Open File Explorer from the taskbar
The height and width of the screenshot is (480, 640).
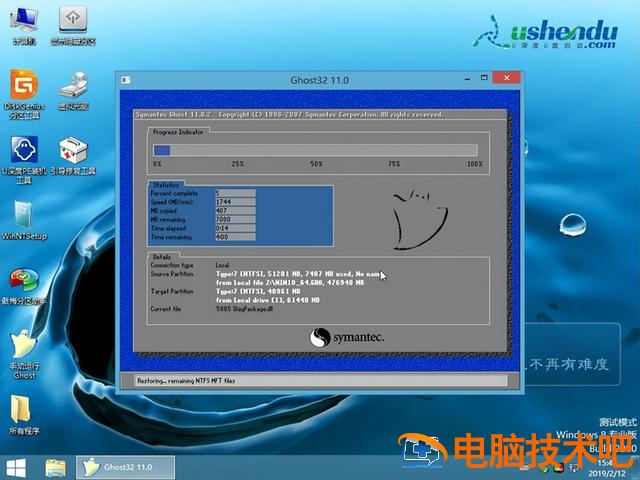pyautogui.click(x=56, y=467)
